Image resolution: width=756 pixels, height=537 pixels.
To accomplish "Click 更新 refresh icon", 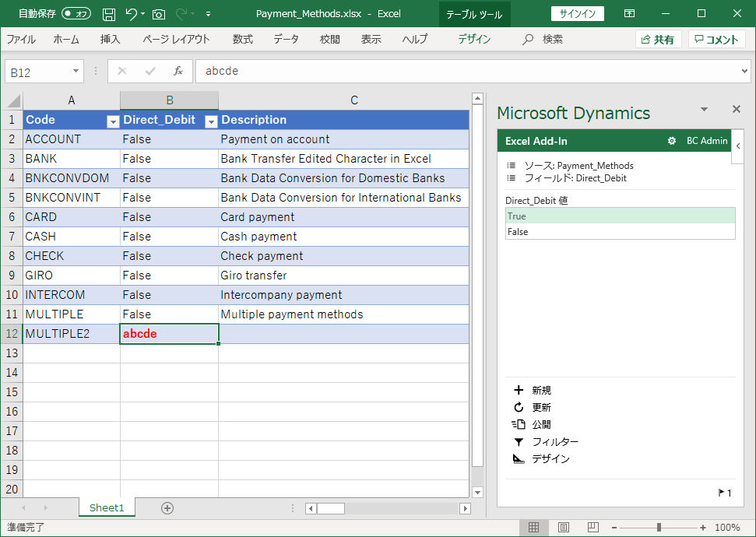I will coord(519,407).
